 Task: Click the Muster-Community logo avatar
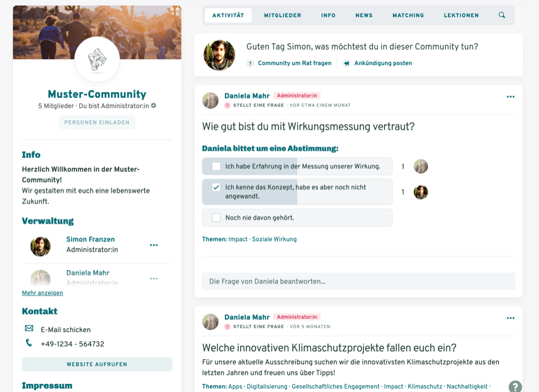point(97,59)
